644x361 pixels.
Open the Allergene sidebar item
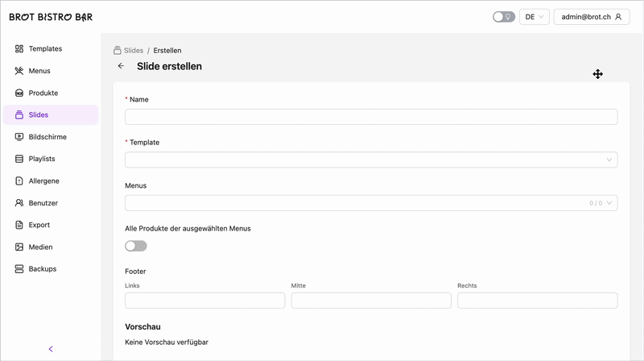pos(51,181)
